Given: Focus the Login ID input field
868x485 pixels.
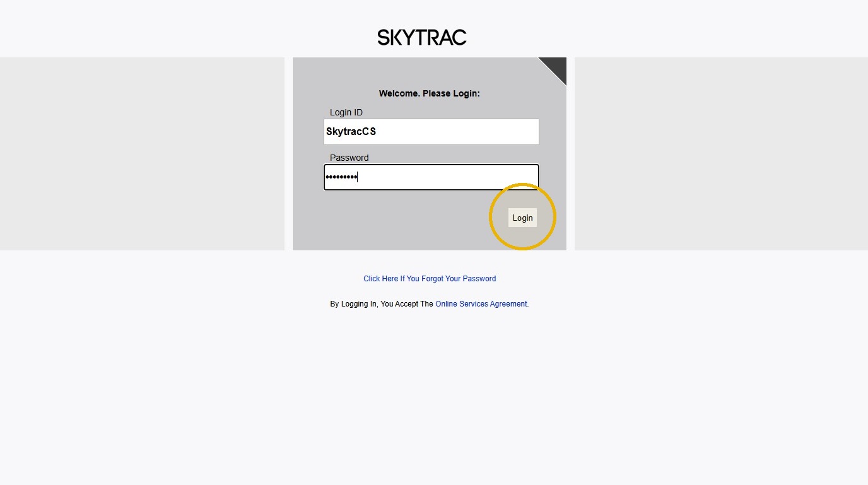Looking at the screenshot, I should point(431,132).
